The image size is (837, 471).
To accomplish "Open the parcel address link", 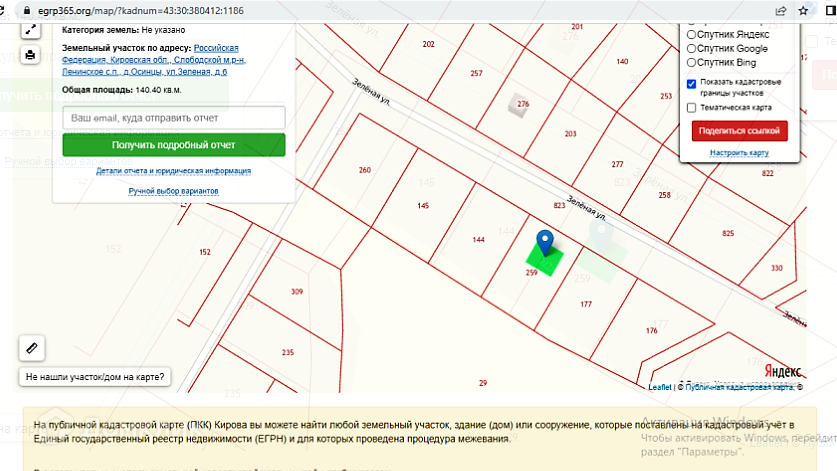I will click(x=154, y=60).
